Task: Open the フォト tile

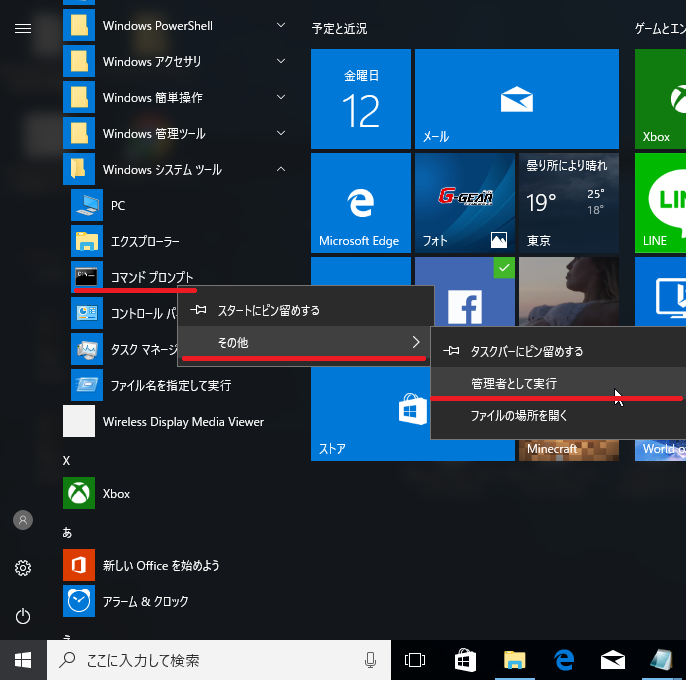Action: [x=465, y=203]
